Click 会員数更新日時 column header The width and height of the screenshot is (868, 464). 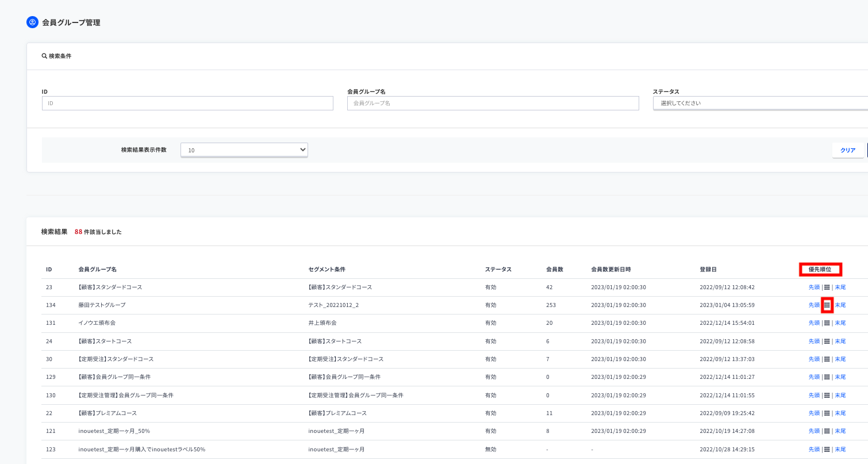click(x=611, y=269)
